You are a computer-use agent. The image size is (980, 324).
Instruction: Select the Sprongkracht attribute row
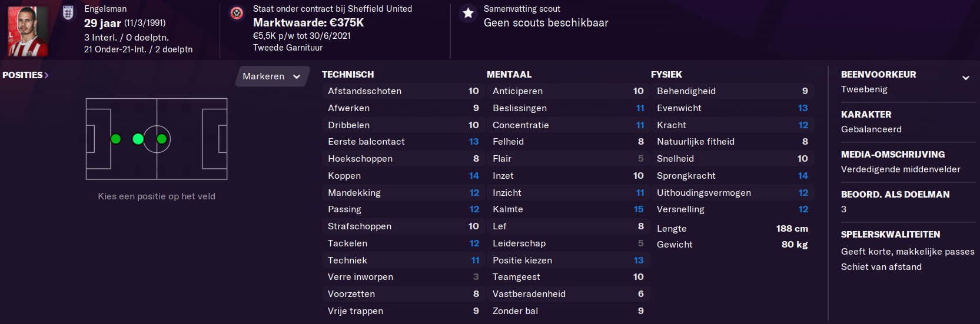coord(732,176)
